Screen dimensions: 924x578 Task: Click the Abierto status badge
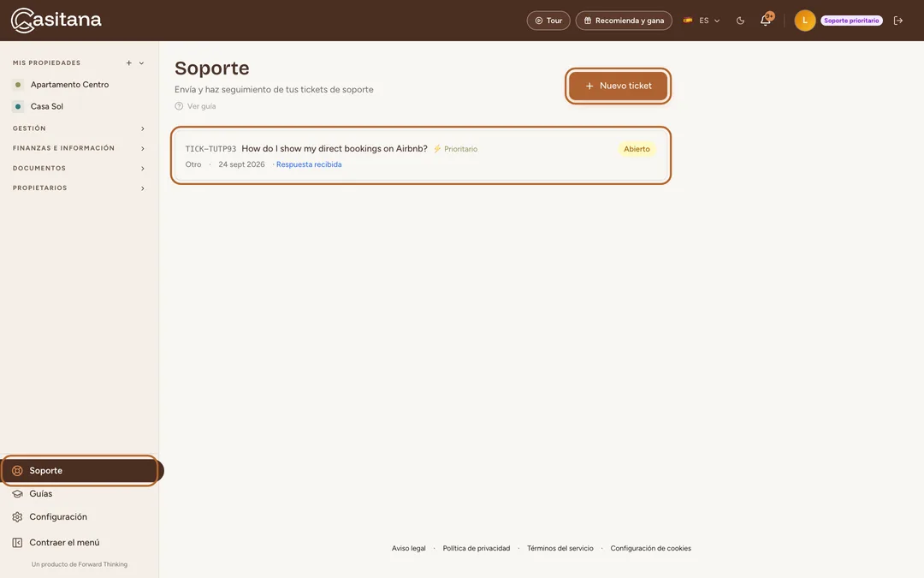(x=637, y=149)
